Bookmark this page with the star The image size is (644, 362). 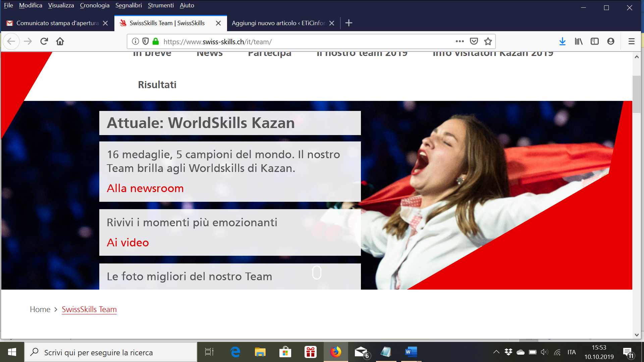pos(488,42)
